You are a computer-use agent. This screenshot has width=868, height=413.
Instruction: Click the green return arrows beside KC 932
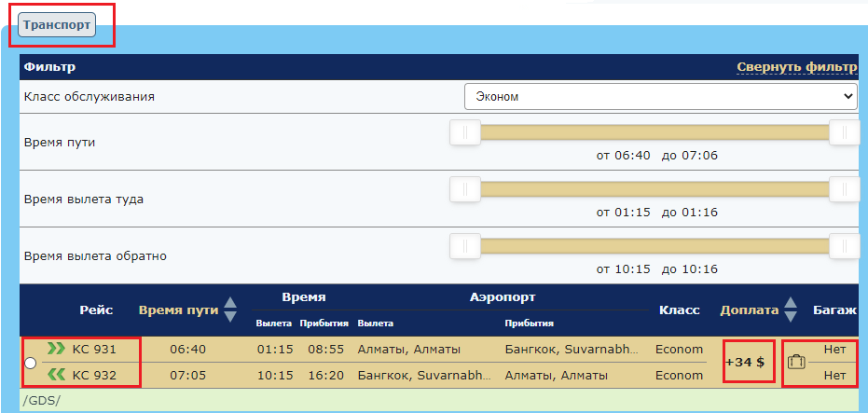pos(56,375)
